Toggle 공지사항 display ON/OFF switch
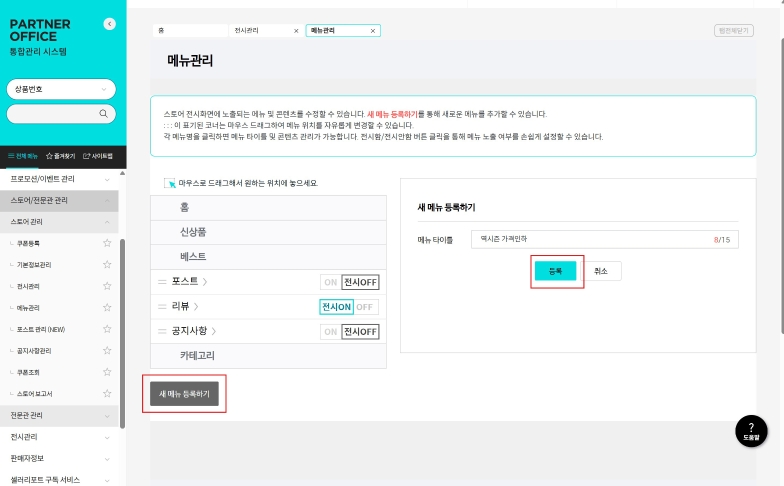The width and height of the screenshot is (784, 486). (349, 332)
